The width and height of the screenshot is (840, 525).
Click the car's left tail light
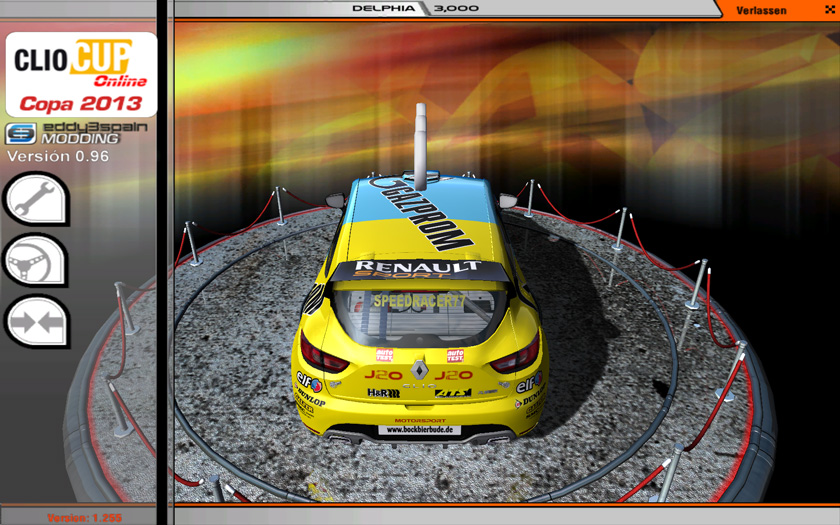pos(326,356)
